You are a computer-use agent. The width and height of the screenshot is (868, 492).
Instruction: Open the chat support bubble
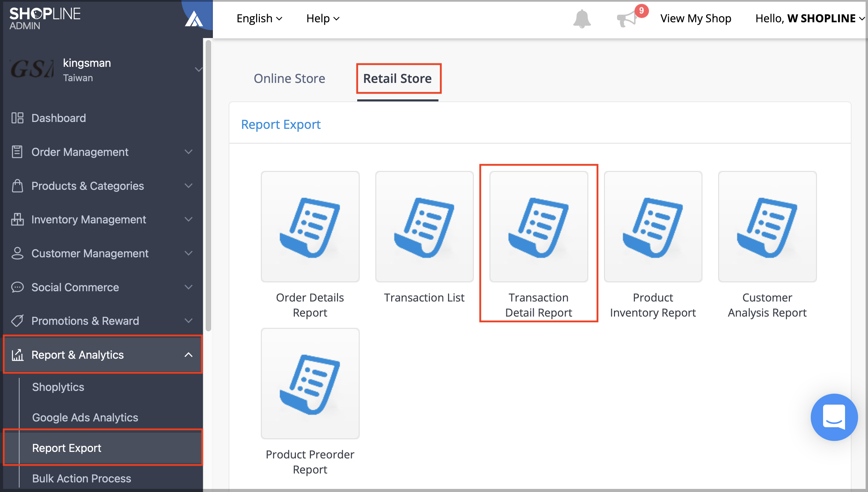tap(834, 417)
